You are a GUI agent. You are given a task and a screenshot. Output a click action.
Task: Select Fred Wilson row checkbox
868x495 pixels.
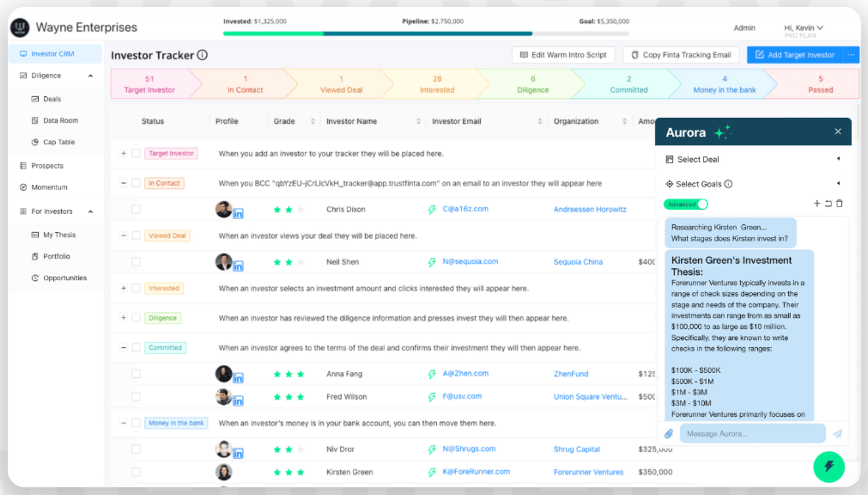click(x=137, y=397)
